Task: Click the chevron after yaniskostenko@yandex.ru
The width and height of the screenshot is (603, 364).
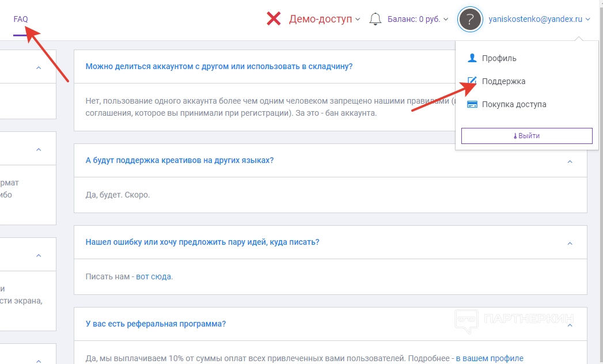Action: [587, 19]
